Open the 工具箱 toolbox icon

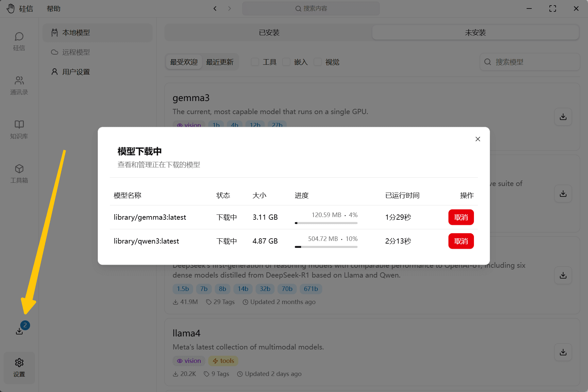pos(19,174)
